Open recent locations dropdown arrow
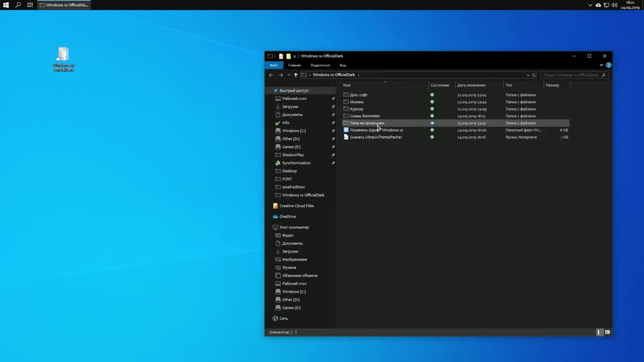644x362 pixels. click(288, 75)
